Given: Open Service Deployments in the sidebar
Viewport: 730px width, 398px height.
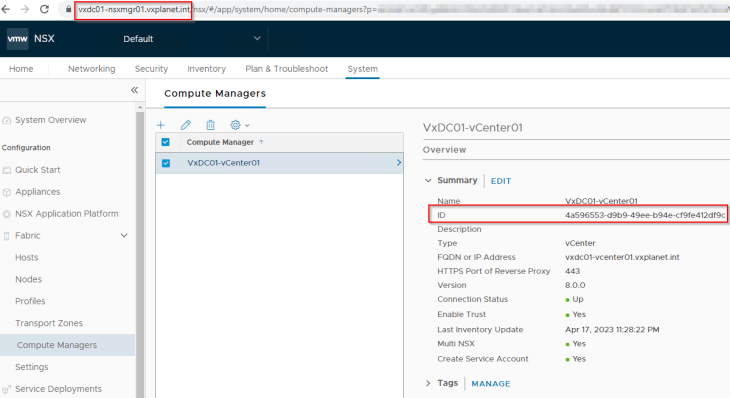Looking at the screenshot, I should 58,389.
